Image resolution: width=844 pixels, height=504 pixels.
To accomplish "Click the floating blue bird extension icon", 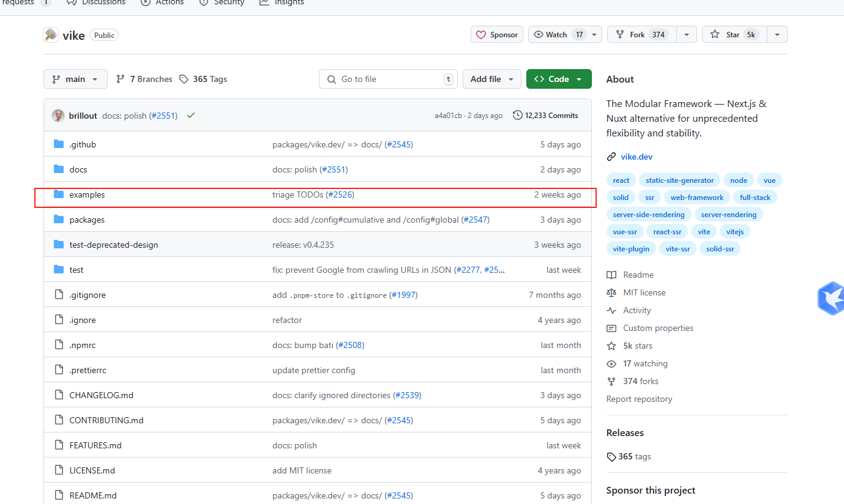I will (x=831, y=298).
